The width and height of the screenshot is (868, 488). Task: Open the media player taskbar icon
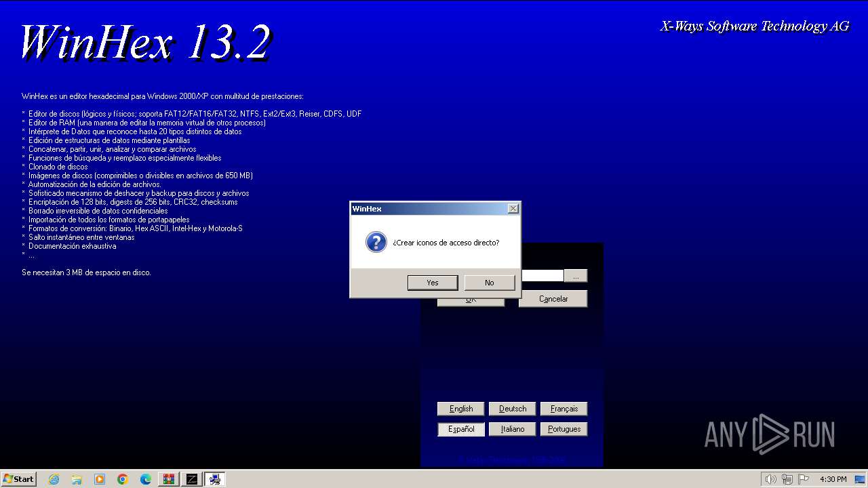point(100,479)
